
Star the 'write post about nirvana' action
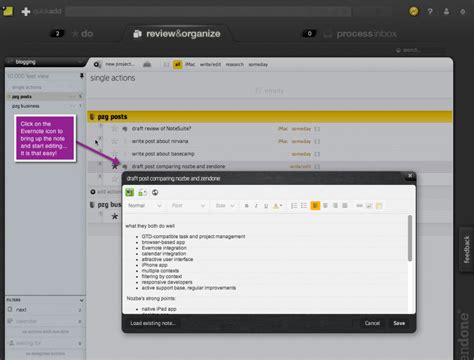click(115, 141)
